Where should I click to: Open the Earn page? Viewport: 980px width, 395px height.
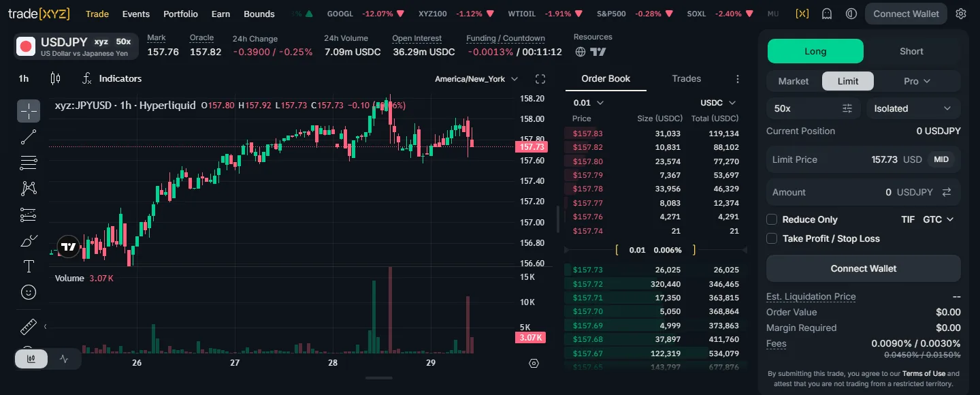pyautogui.click(x=220, y=14)
